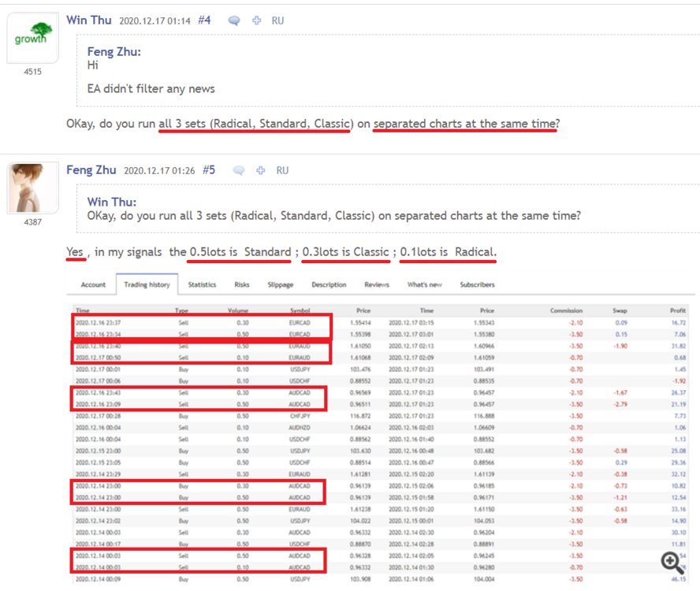Click the 1.55414 price cell

[360, 323]
